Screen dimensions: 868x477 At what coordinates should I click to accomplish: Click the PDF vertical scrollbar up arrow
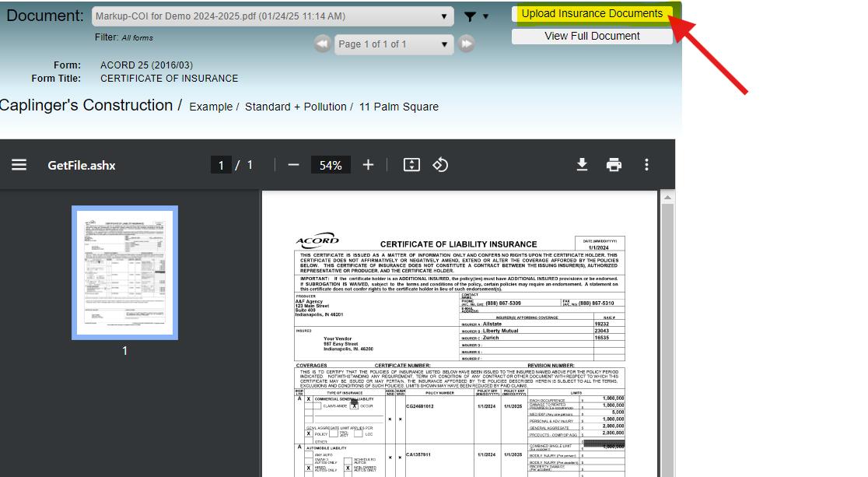pyautogui.click(x=667, y=198)
